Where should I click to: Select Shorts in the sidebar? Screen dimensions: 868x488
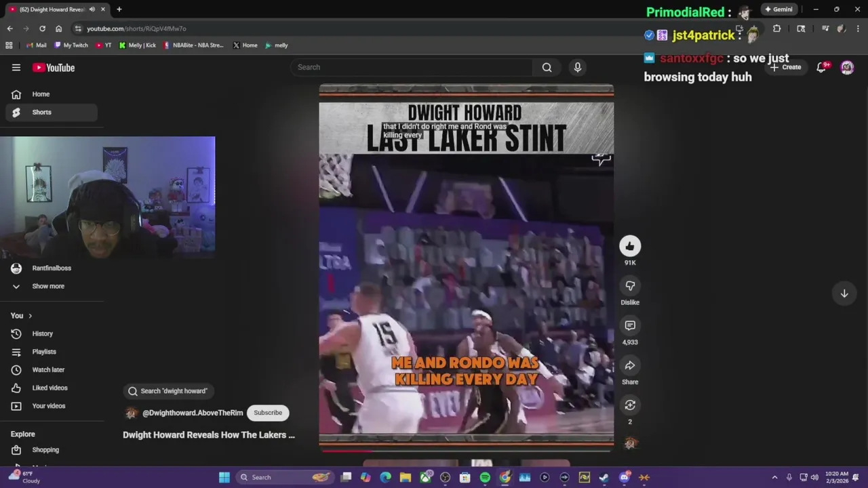51,113
